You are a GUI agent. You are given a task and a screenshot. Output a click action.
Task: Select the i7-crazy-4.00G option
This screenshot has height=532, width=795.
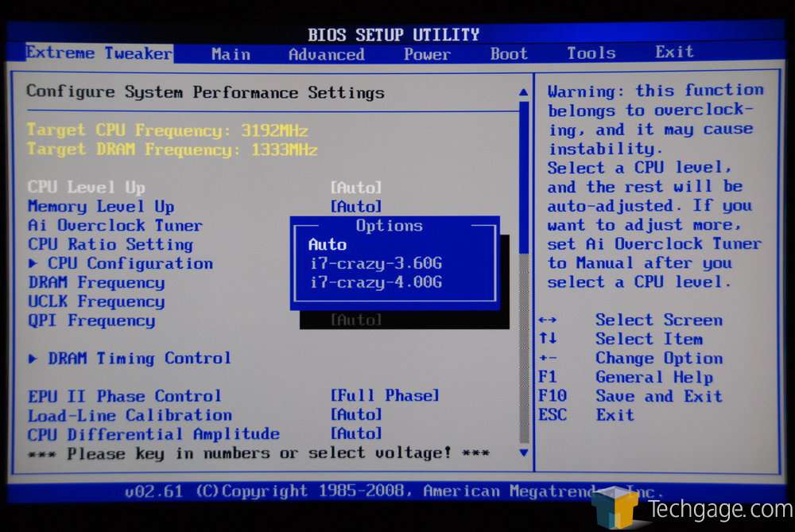(376, 282)
